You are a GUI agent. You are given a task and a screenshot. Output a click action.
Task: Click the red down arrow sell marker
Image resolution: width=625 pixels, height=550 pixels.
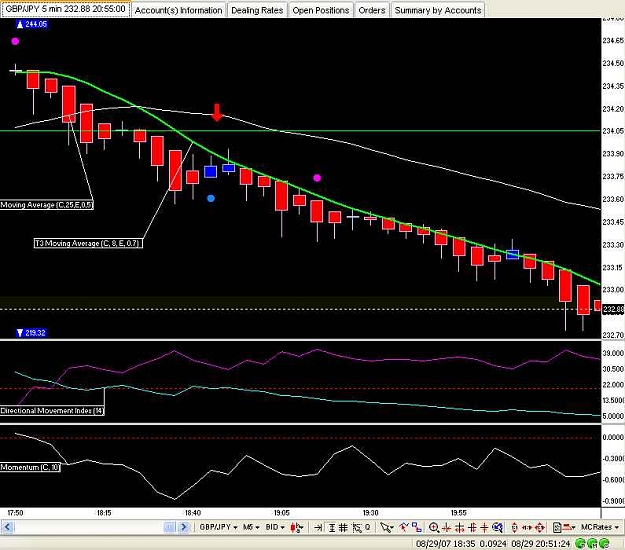coord(217,112)
